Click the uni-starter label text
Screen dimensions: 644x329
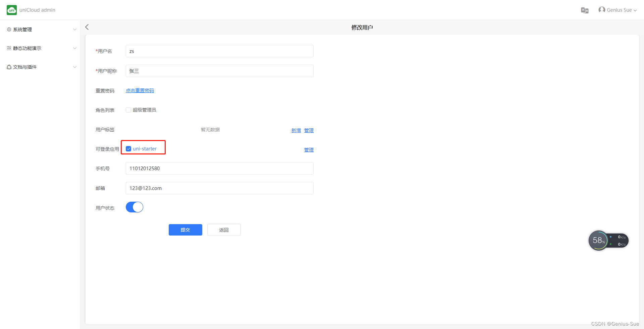145,149
